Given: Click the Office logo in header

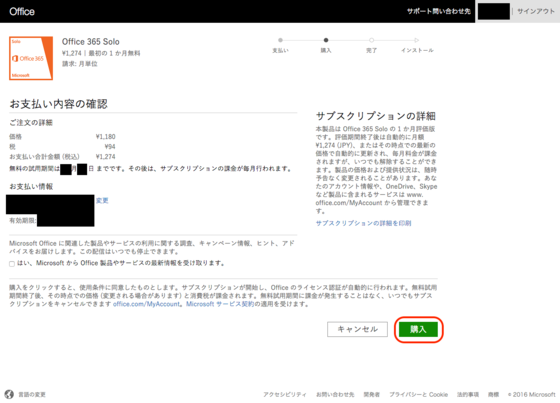Looking at the screenshot, I should click(x=22, y=11).
